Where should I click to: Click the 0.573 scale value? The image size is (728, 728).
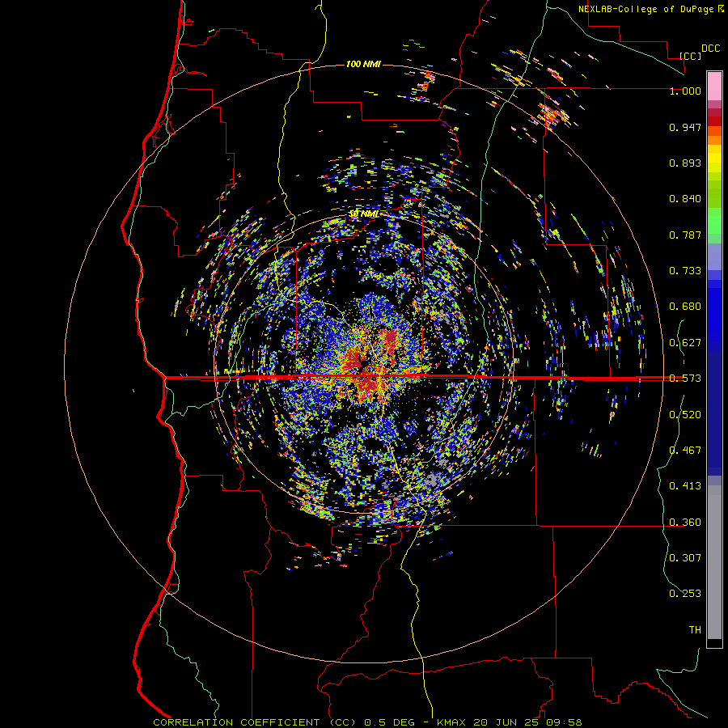click(685, 379)
